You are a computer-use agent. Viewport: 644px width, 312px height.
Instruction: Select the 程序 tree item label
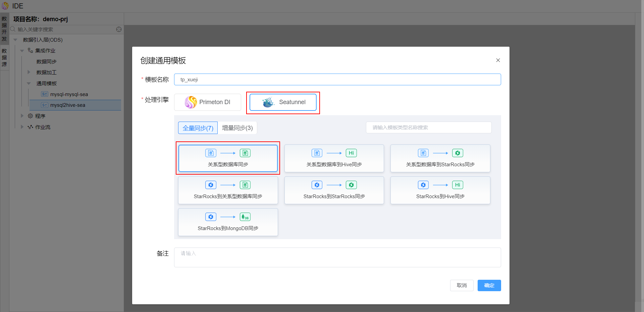[x=40, y=116]
